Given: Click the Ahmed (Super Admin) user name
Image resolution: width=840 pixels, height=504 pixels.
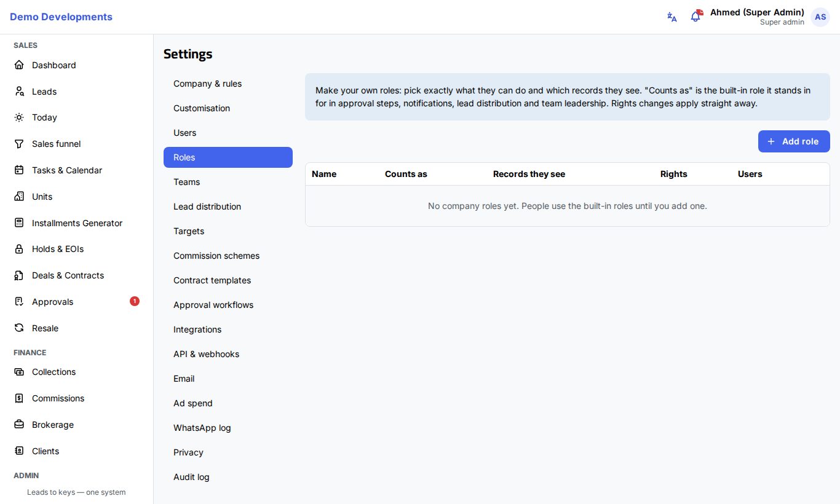Looking at the screenshot, I should 757,12.
